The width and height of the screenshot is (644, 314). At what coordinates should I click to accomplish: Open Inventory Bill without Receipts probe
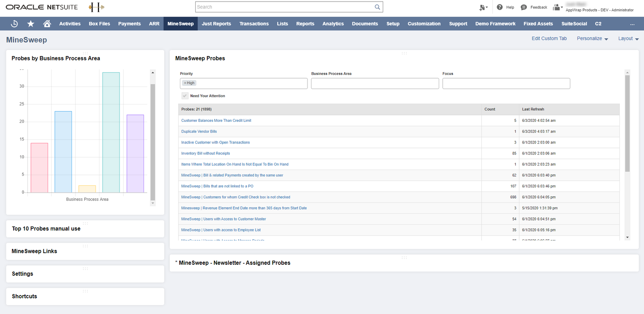pyautogui.click(x=206, y=153)
